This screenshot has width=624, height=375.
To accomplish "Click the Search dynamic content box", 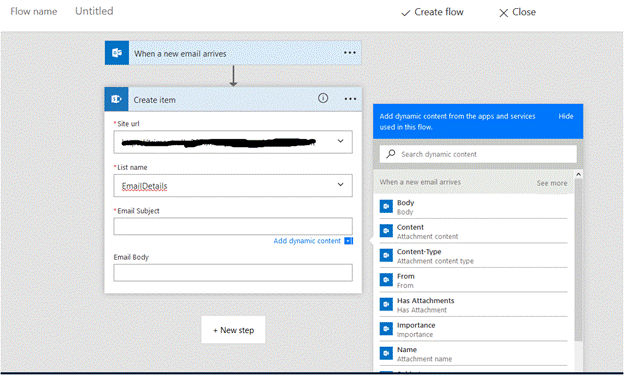I will [478, 154].
